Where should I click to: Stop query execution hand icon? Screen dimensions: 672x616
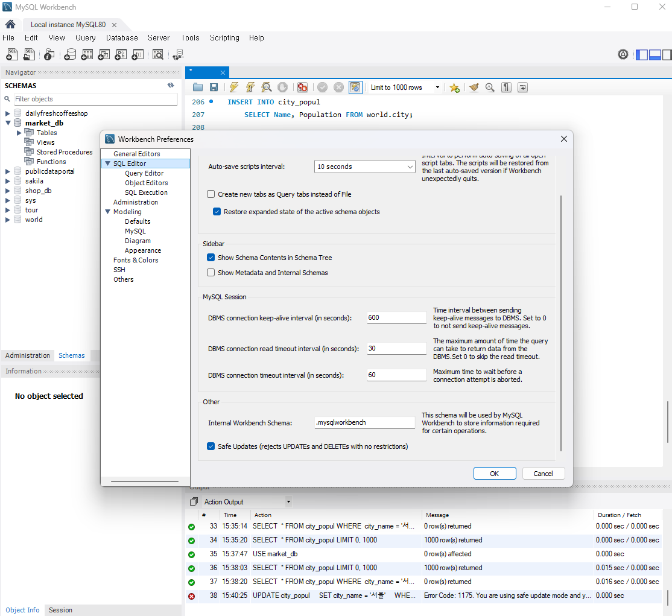point(282,87)
